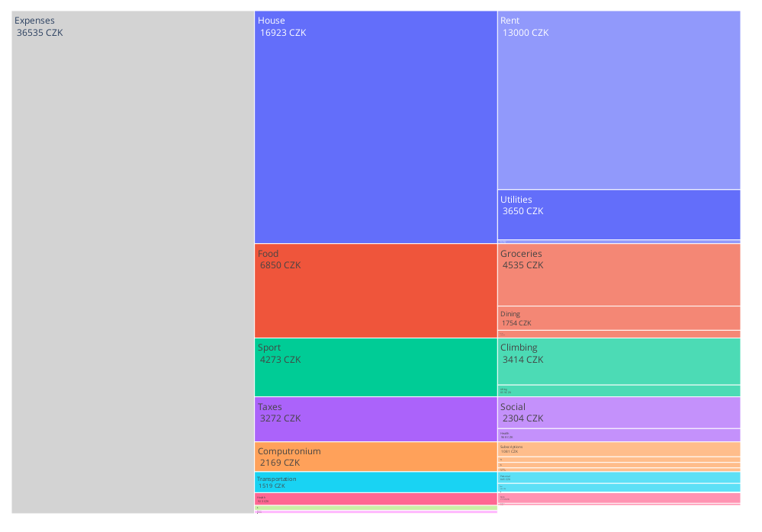Click the purple Health block below Social

pyautogui.click(x=619, y=435)
